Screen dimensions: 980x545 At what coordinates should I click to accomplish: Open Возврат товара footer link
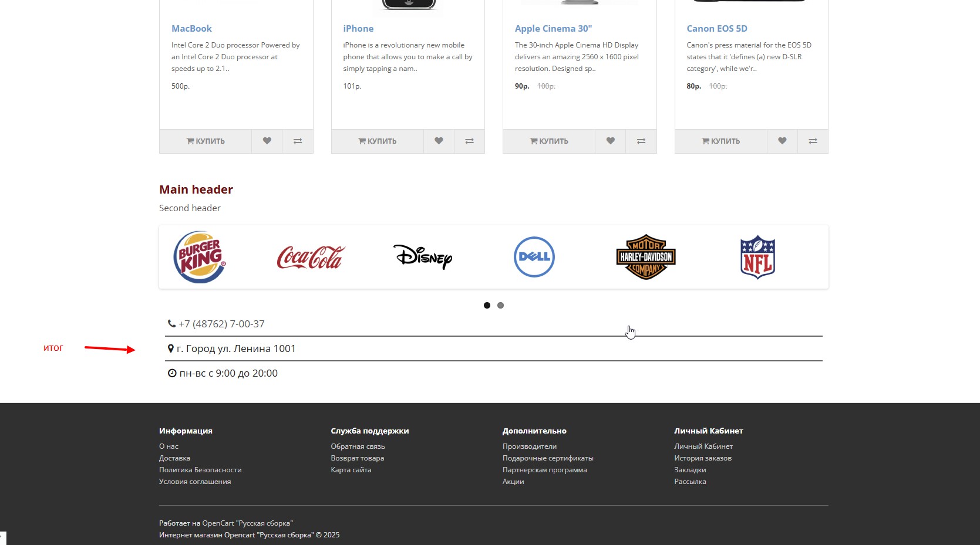[x=357, y=458]
